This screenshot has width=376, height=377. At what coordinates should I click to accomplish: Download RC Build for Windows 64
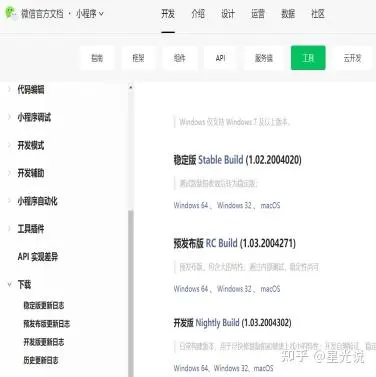pyautogui.click(x=191, y=289)
